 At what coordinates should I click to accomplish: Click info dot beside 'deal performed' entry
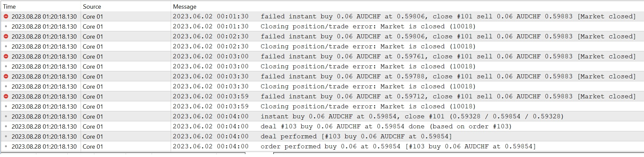6,136
